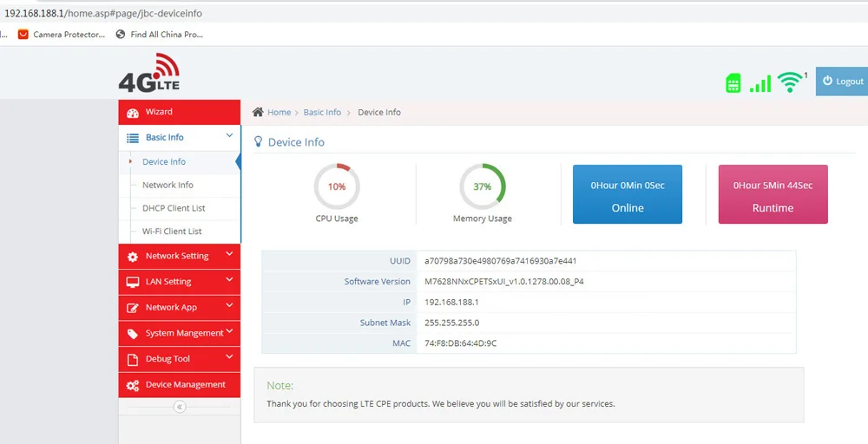Click the Device Management gears icon
The width and height of the screenshot is (868, 444).
tap(133, 385)
